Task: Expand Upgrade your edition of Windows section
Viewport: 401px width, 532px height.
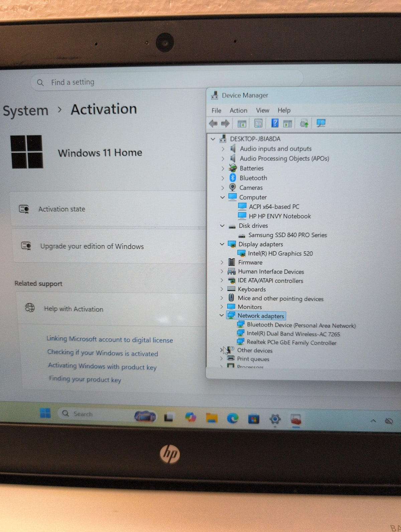Action: pos(109,246)
